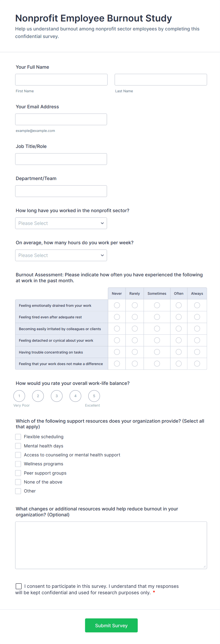
Task: Tick the Mental health days checkbox
Action: [18, 446]
